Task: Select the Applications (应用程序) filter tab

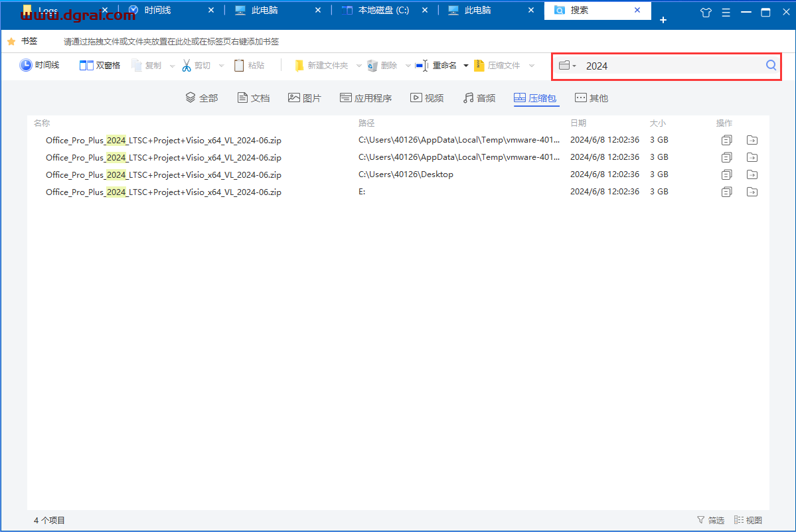Action: click(366, 98)
